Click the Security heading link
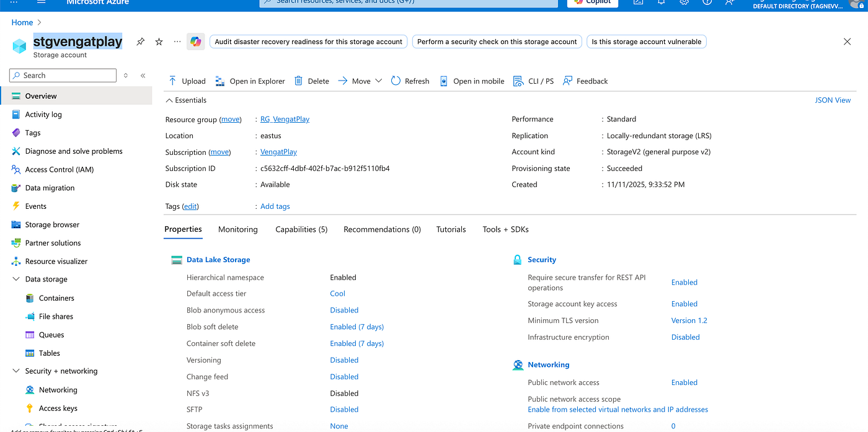The width and height of the screenshot is (868, 432). click(x=541, y=260)
